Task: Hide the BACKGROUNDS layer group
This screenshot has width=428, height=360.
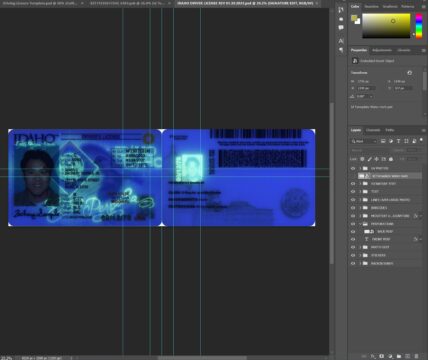Action: [353, 263]
